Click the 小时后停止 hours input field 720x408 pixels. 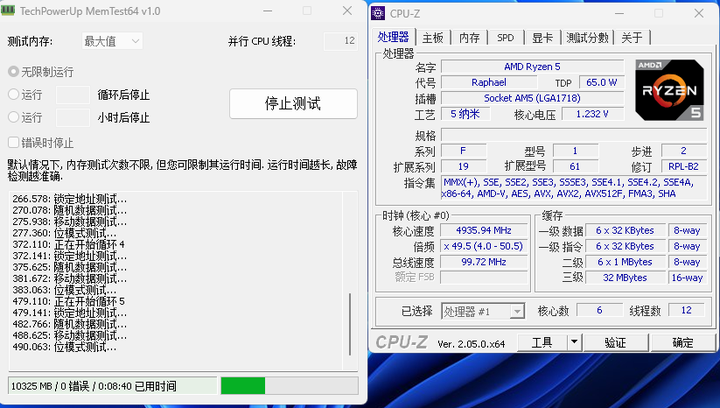coord(73,117)
